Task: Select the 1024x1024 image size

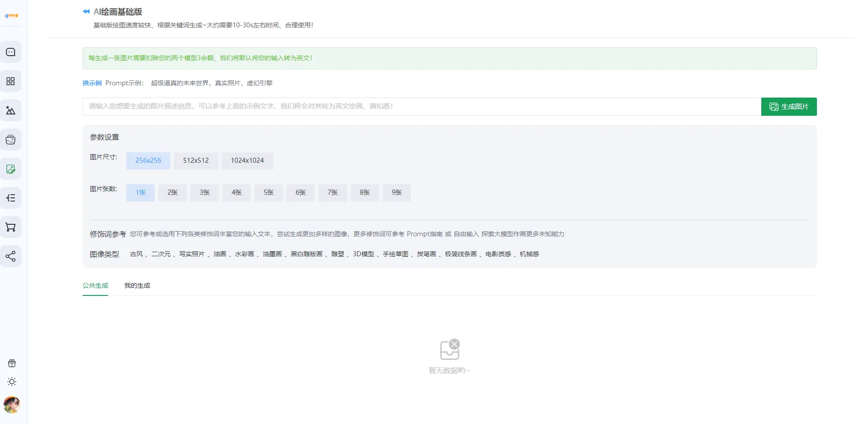Action: coord(247,160)
